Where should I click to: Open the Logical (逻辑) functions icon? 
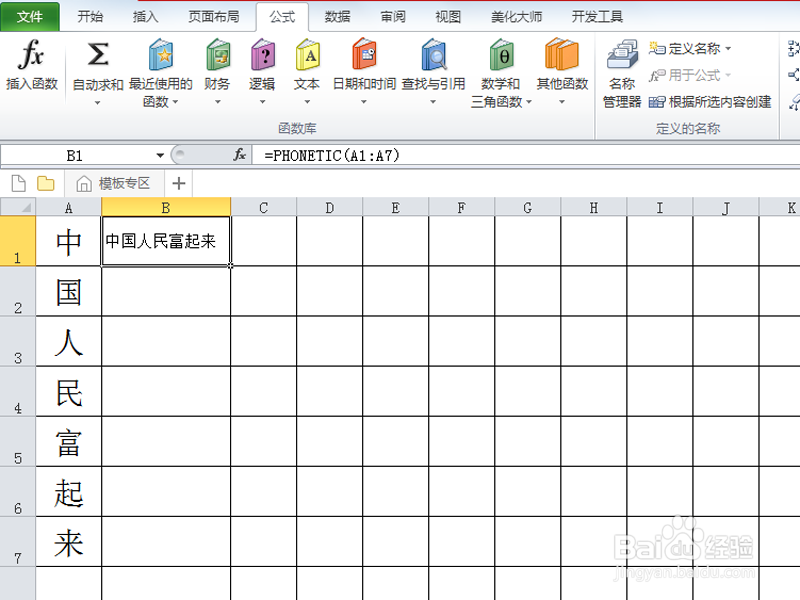262,54
